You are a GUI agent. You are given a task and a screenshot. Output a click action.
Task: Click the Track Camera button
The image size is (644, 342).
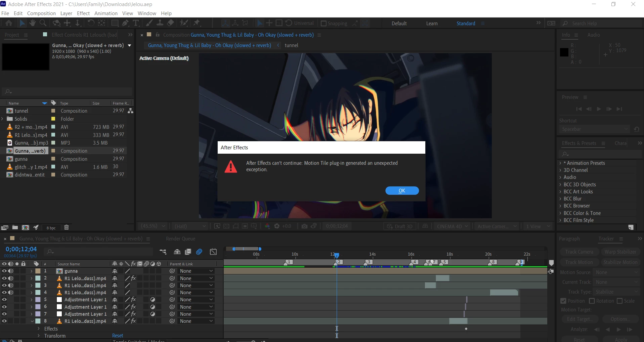579,252
